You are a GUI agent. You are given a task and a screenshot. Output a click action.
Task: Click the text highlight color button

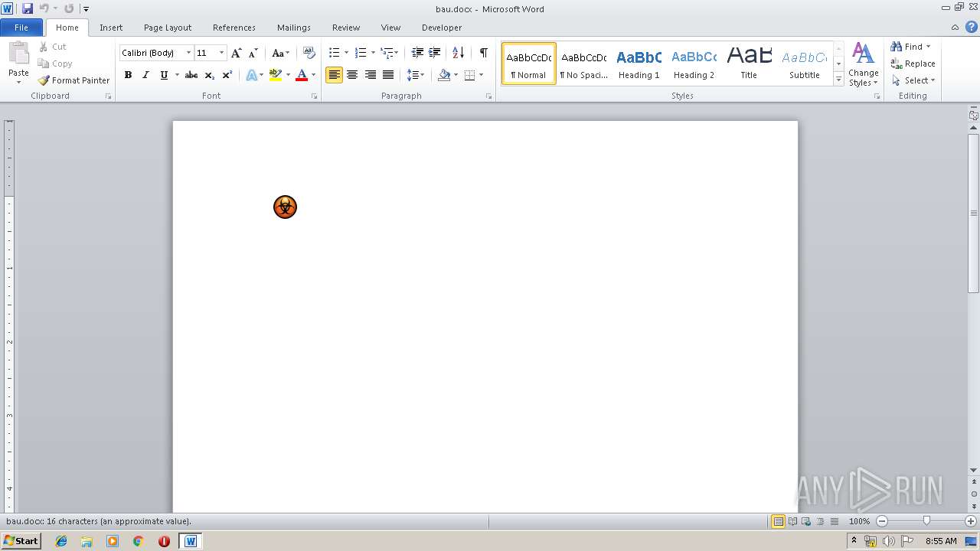[276, 75]
